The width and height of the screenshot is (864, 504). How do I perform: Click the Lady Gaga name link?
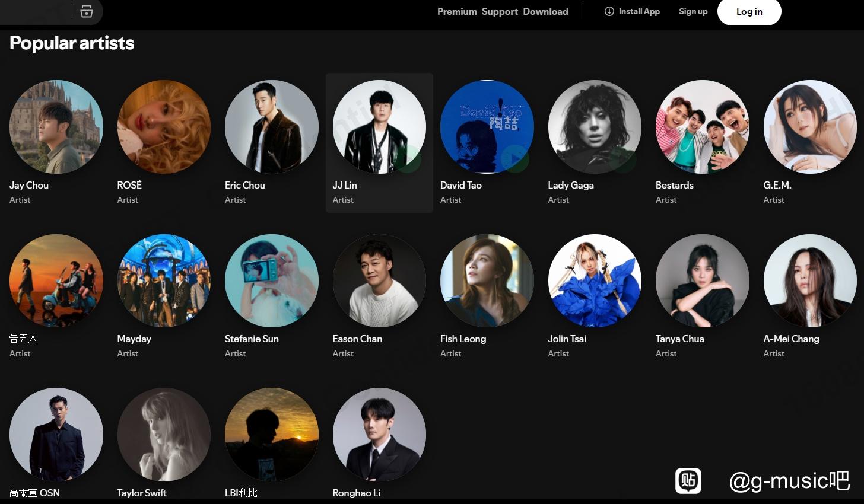571,185
